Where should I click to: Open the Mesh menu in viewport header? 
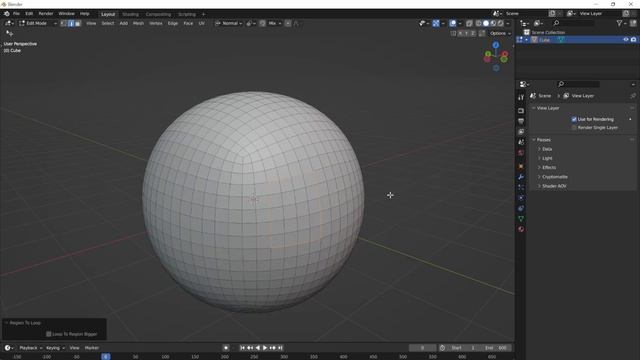[138, 23]
